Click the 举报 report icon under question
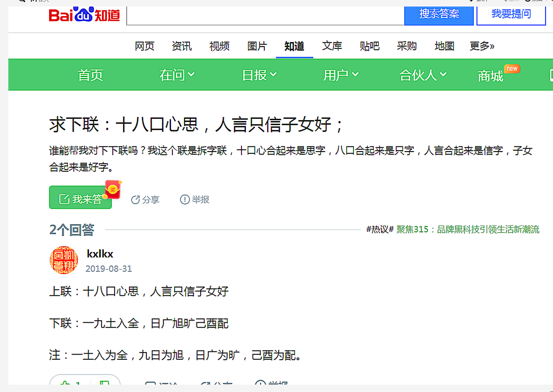Image resolution: width=553 pixels, height=392 pixels. tap(185, 199)
